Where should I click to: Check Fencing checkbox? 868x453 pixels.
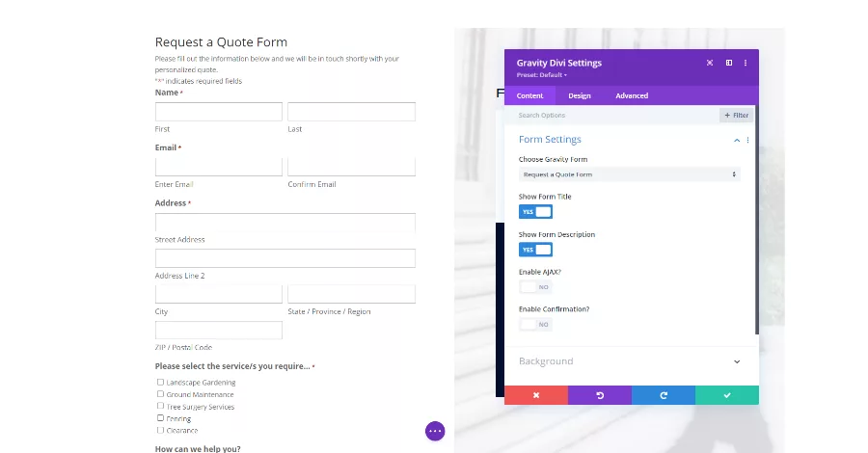pos(160,418)
